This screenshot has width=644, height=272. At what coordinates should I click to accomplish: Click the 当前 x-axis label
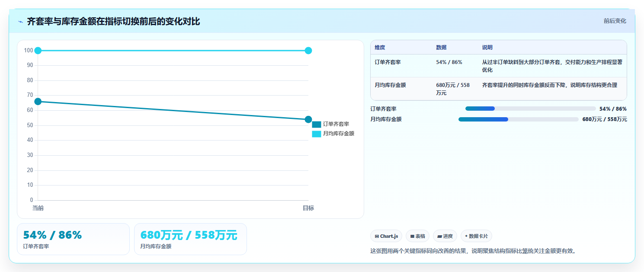pos(38,208)
